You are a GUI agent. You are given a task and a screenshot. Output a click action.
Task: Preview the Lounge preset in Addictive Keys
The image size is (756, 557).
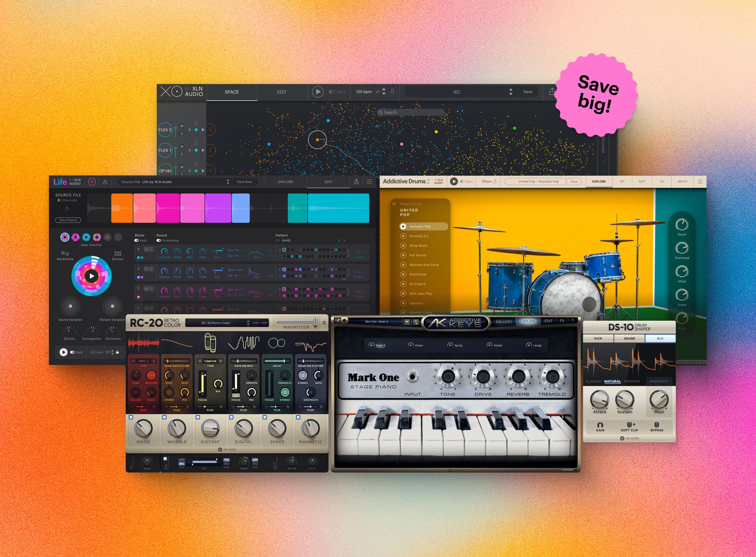(529, 345)
